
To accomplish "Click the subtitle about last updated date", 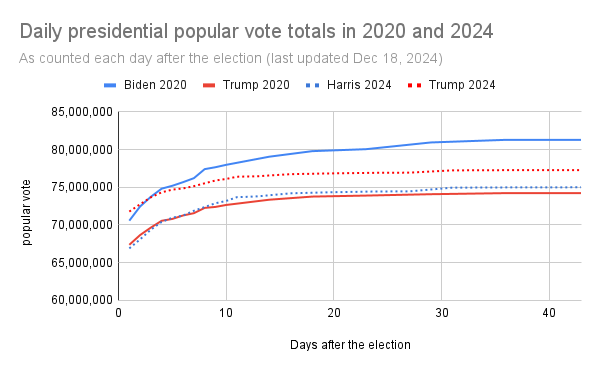I will click(x=231, y=59).
